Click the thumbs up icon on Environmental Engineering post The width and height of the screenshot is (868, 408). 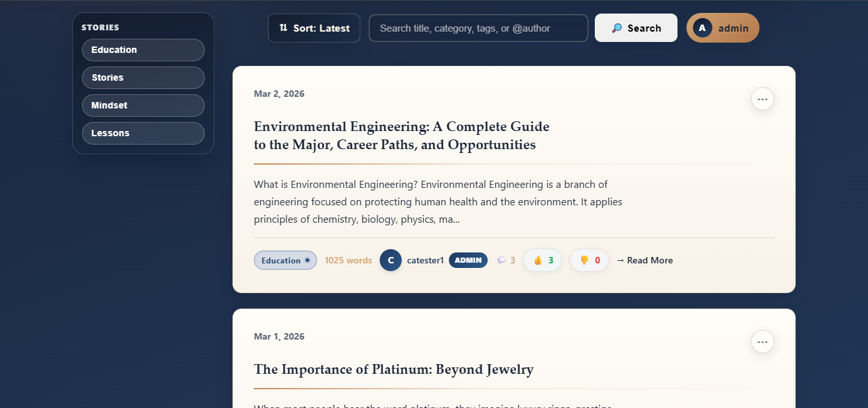tap(538, 260)
